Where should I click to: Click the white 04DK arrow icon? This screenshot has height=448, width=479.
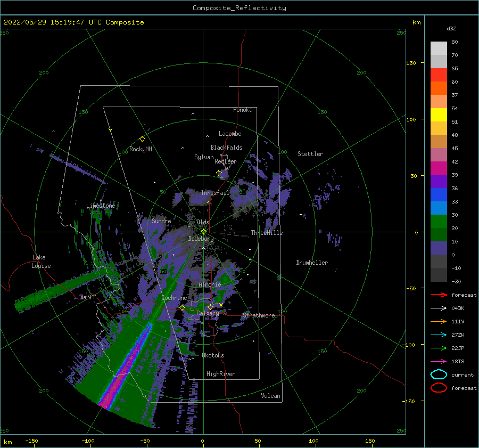[x=439, y=308]
